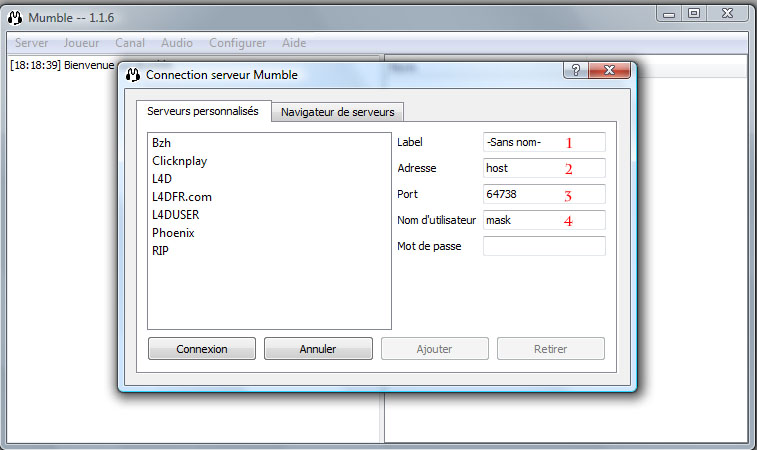Screen dimensions: 757x450
Task: Click the Annuler button
Action: click(318, 349)
